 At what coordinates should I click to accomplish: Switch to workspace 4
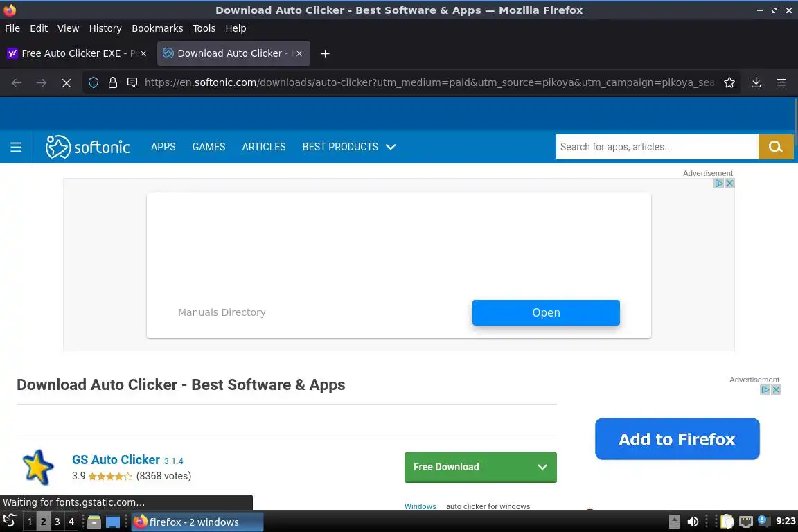click(x=71, y=522)
